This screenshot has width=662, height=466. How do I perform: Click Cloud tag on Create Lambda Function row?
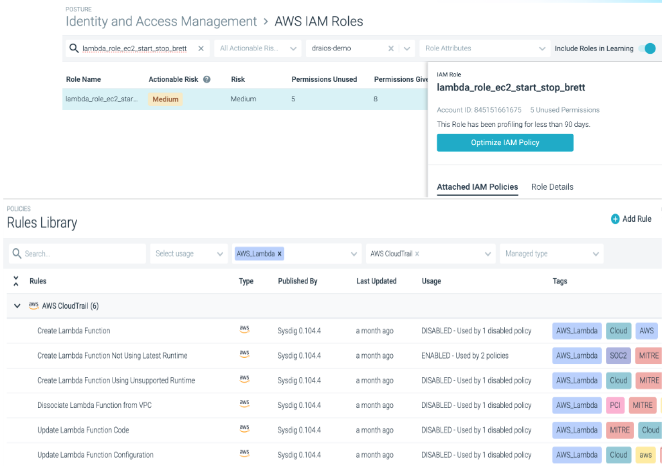(x=619, y=331)
